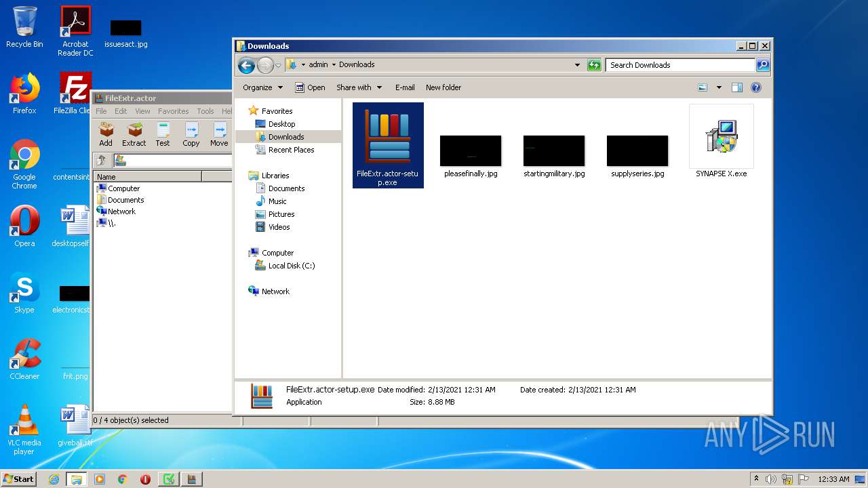Screen dimensions: 868x488
Task: Select Favorites in navigation pane
Action: point(277,111)
